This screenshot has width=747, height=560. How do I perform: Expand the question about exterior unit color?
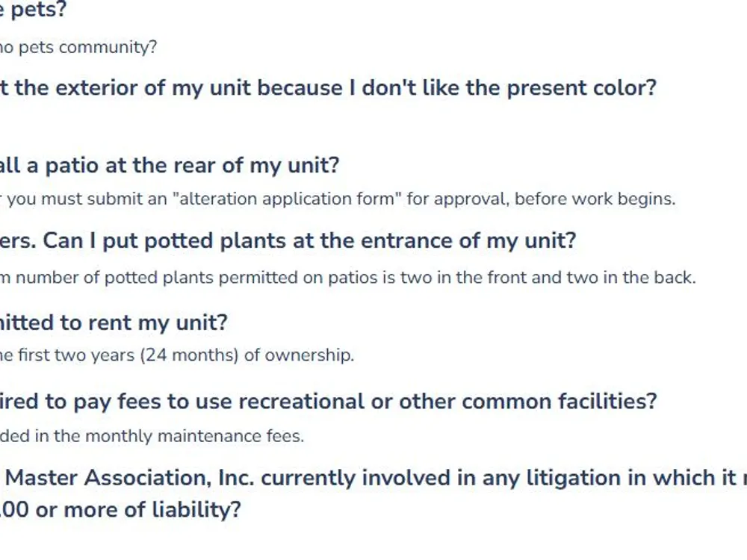(x=328, y=88)
